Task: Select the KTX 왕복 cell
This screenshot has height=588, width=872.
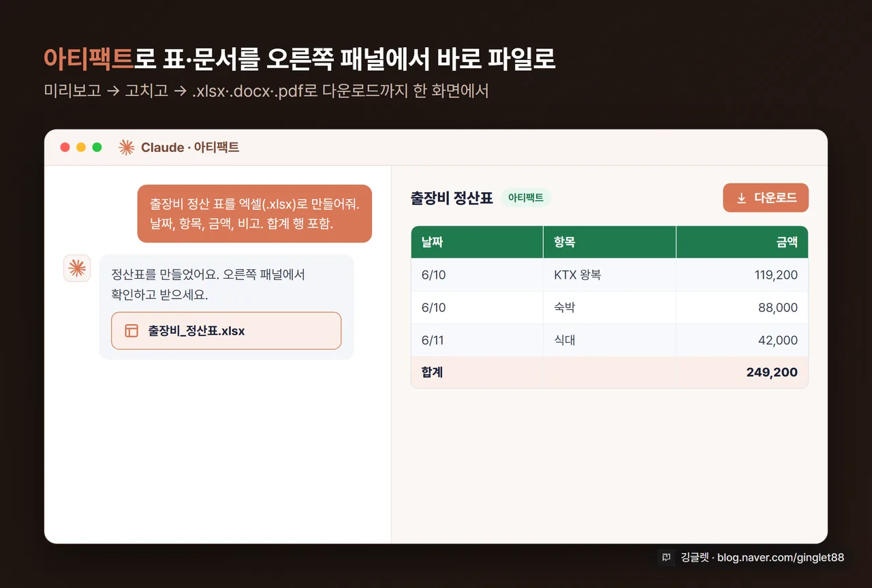Action: pyautogui.click(x=610, y=275)
